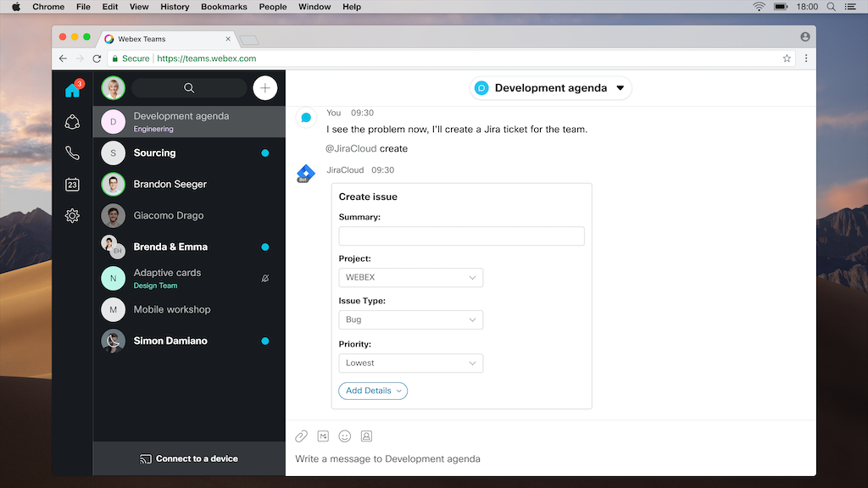868x488 pixels.
Task: Click the JiraCloud bot avatar
Action: click(x=305, y=173)
